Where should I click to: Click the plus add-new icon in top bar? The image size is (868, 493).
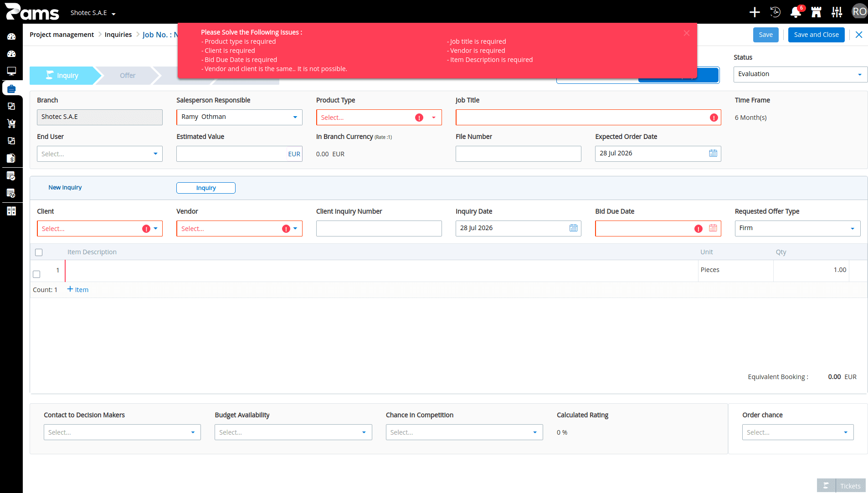tap(755, 12)
